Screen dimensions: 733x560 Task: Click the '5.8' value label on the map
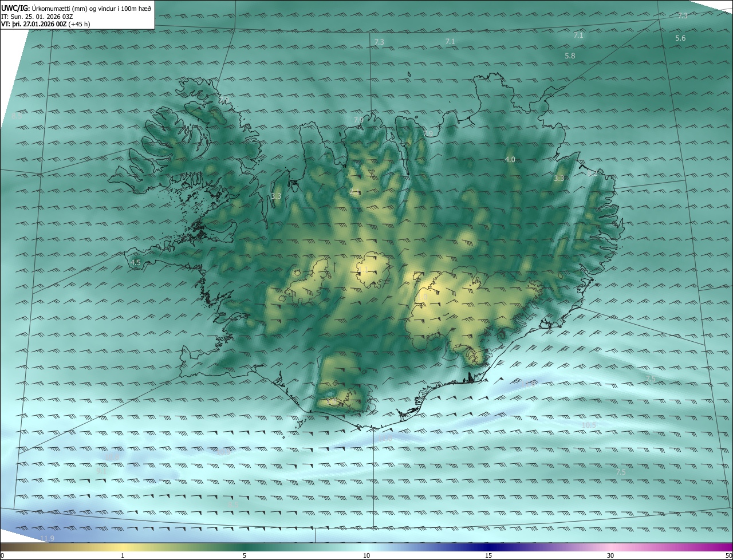click(570, 56)
